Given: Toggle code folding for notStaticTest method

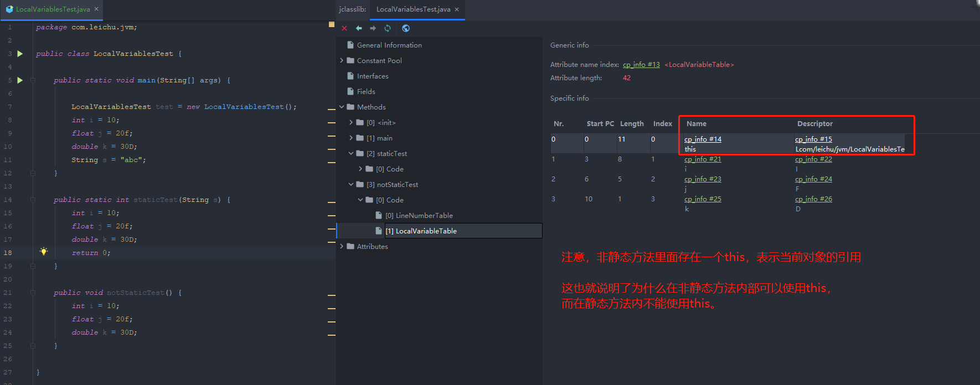Looking at the screenshot, I should coord(33,293).
